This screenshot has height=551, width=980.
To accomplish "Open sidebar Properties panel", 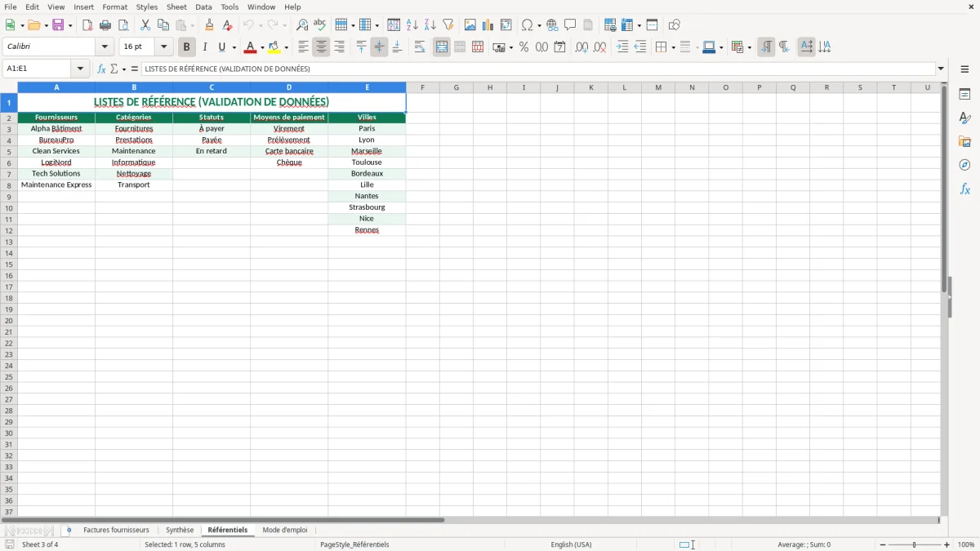I will [964, 95].
